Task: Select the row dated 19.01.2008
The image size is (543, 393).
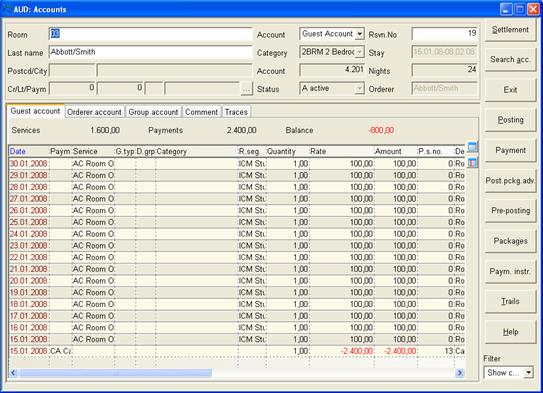Action: tap(237, 293)
